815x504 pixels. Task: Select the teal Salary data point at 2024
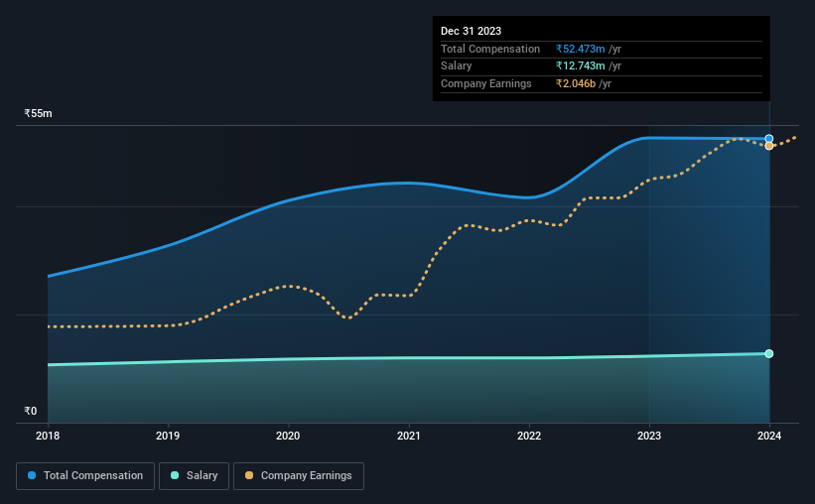coord(769,354)
